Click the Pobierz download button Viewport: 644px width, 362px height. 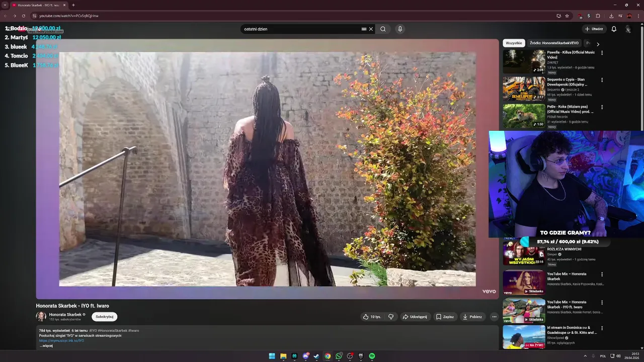pos(472,317)
